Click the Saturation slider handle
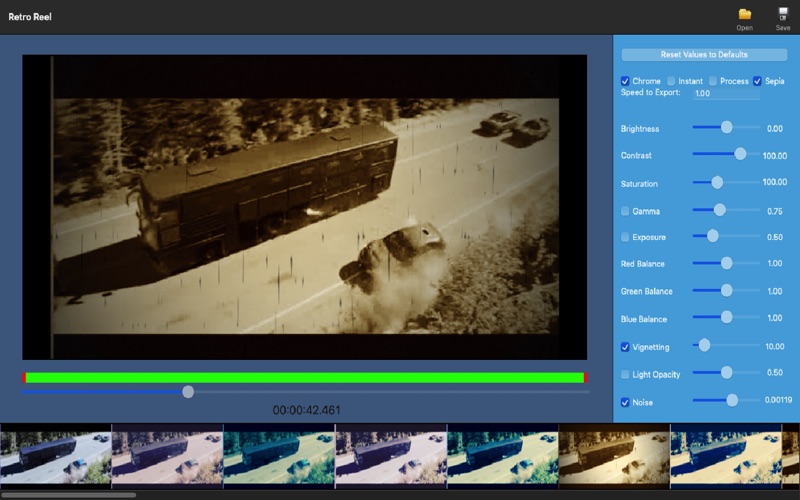The image size is (800, 500). coord(717,182)
